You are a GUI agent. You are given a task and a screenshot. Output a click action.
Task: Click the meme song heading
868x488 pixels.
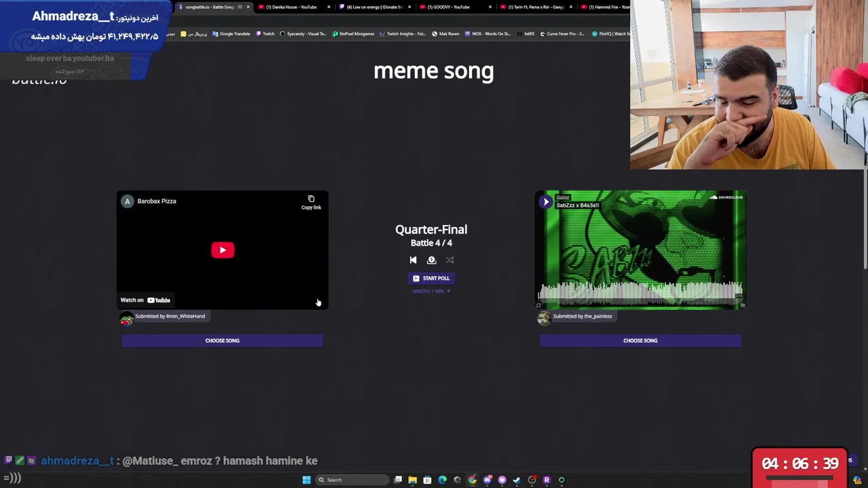pos(433,70)
